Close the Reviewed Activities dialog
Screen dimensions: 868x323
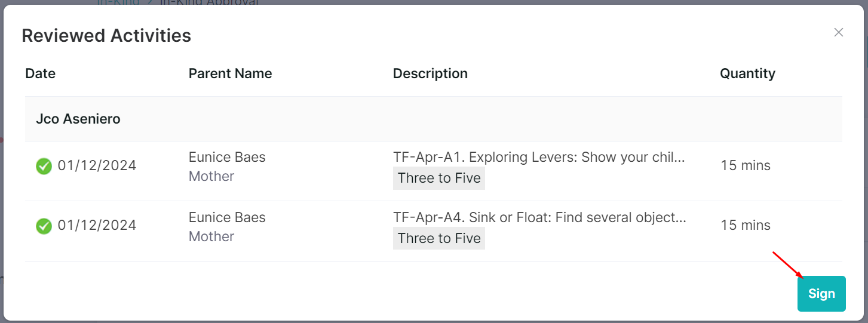click(x=839, y=32)
